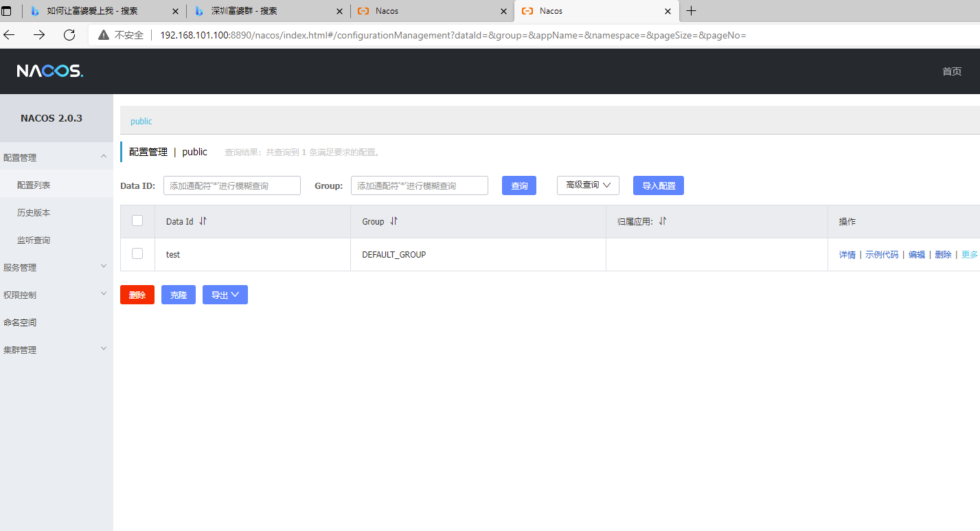Open the 导出 dropdown button
This screenshot has width=980, height=531.
tap(225, 295)
